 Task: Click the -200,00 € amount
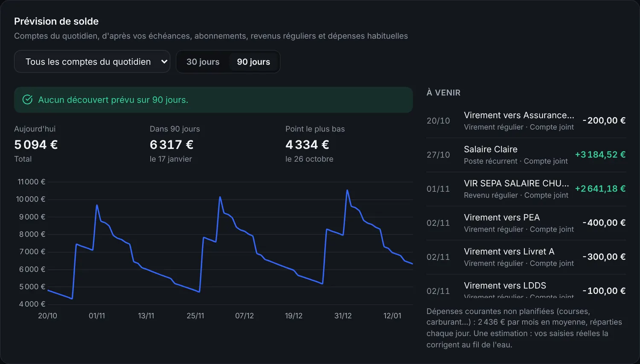[604, 120]
